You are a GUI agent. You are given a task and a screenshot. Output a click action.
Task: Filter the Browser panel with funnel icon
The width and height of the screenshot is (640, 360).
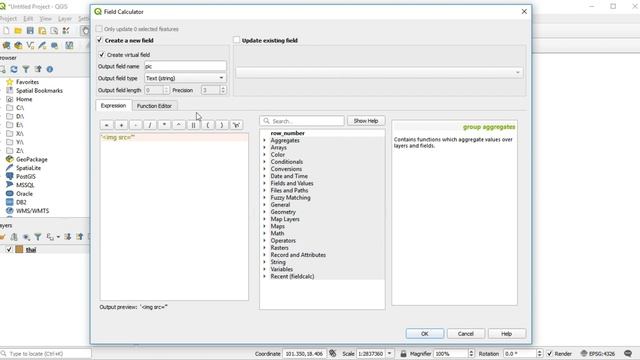26,69
